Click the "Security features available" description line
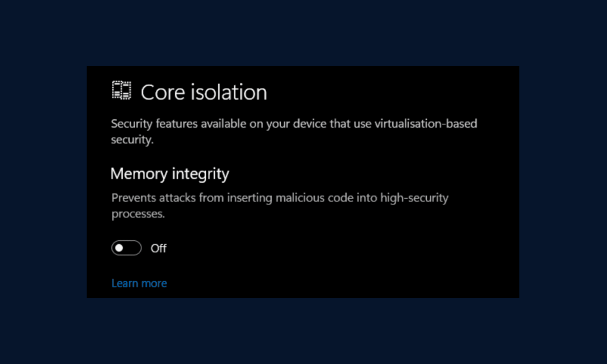The image size is (607, 364). click(x=294, y=124)
